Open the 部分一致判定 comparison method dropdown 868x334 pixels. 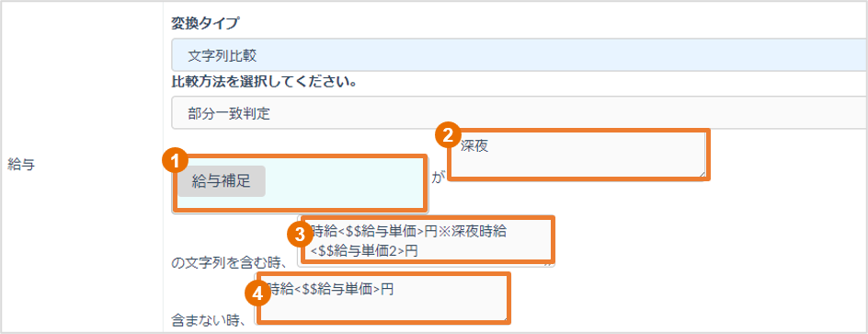click(520, 113)
